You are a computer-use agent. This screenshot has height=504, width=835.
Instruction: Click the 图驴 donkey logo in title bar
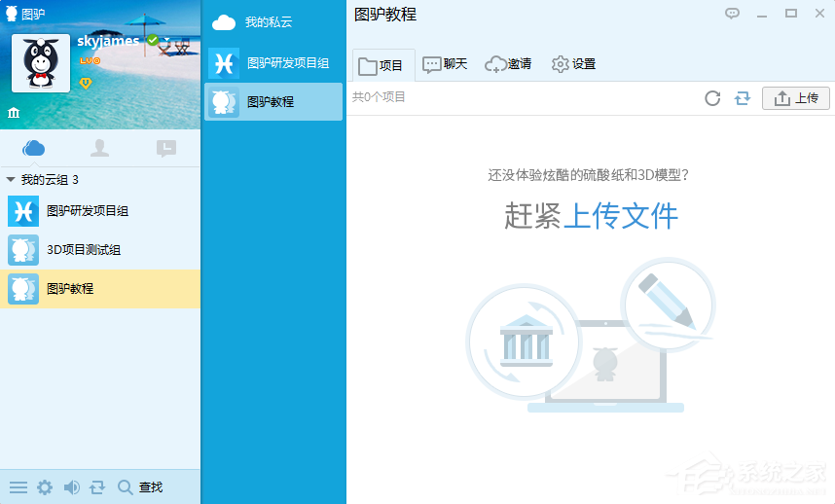[11, 14]
